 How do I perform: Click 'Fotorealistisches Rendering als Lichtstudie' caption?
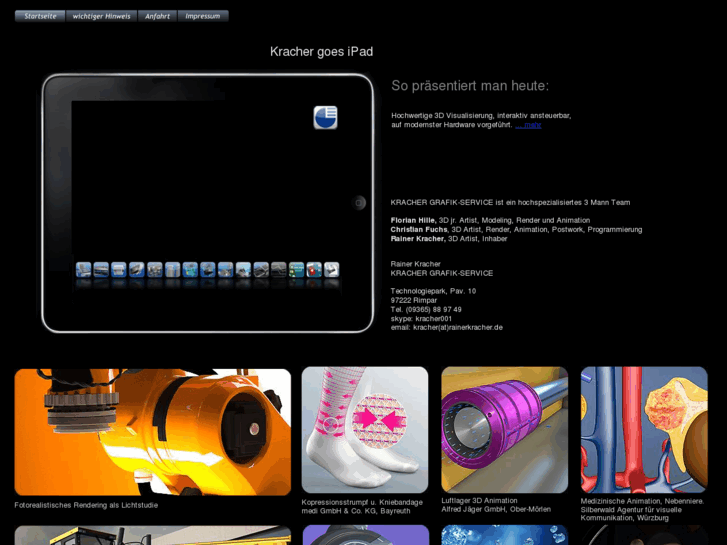click(x=86, y=505)
